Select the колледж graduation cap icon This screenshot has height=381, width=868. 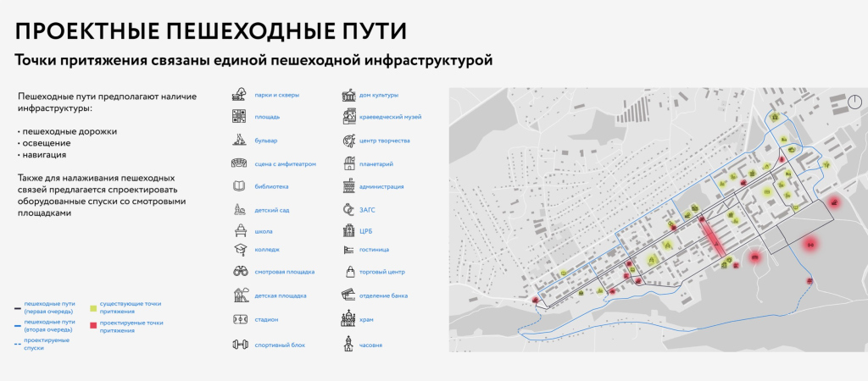(x=239, y=249)
